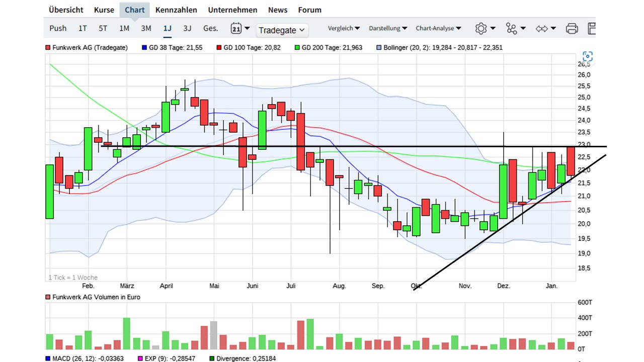Click the 23,0 price axis label

click(585, 145)
